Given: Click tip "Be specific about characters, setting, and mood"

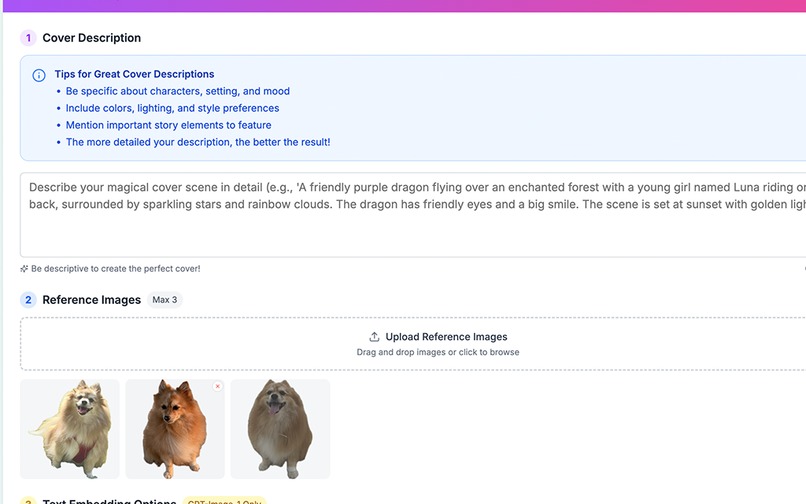Looking at the screenshot, I should click(178, 91).
